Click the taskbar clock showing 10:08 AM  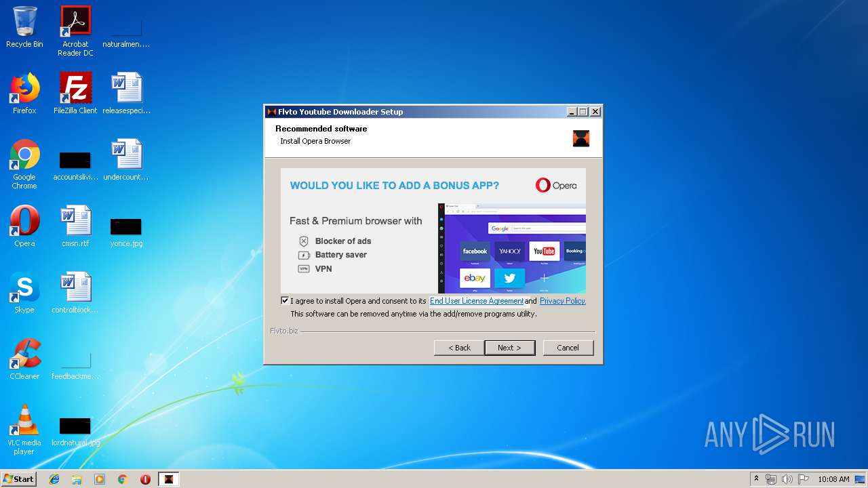click(x=833, y=479)
